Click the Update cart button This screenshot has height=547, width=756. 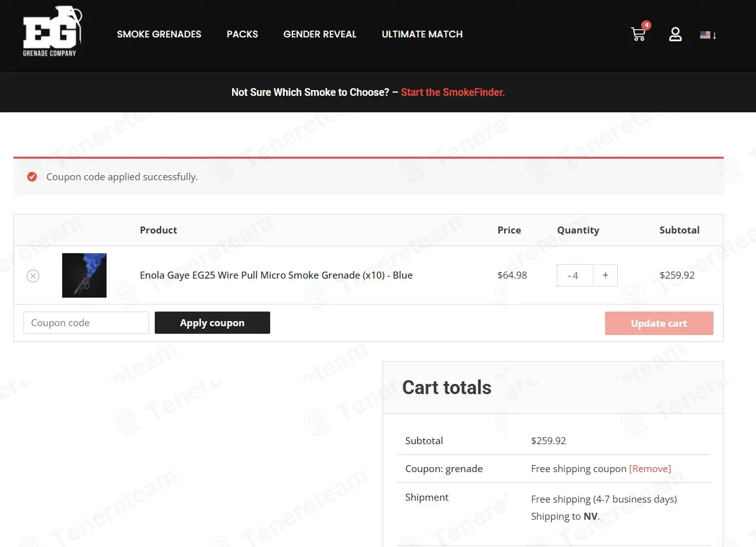(x=658, y=323)
